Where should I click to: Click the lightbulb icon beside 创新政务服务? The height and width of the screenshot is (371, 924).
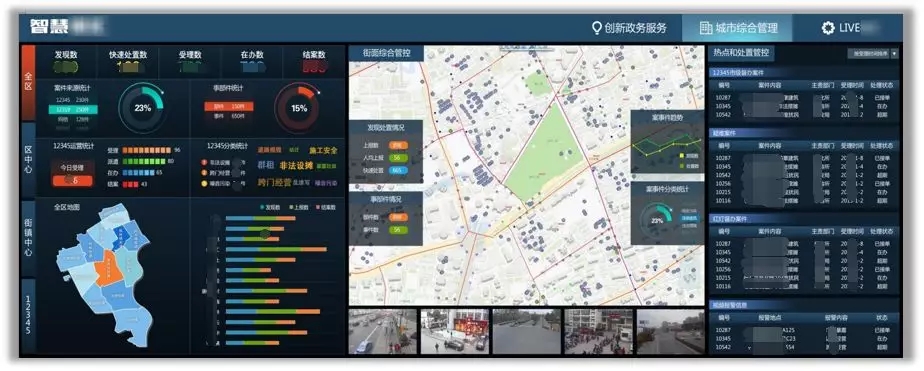[596, 28]
